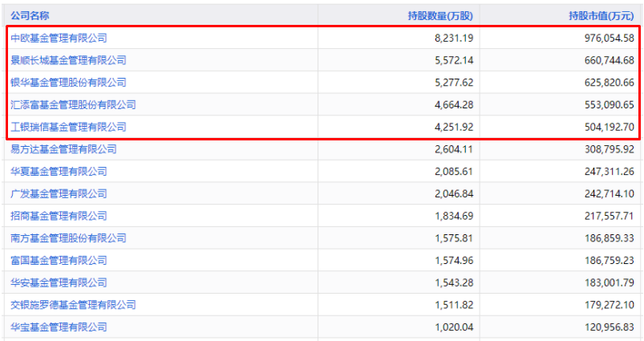Open 富国基金管理有限公司 link
The width and height of the screenshot is (644, 341).
coord(59,260)
